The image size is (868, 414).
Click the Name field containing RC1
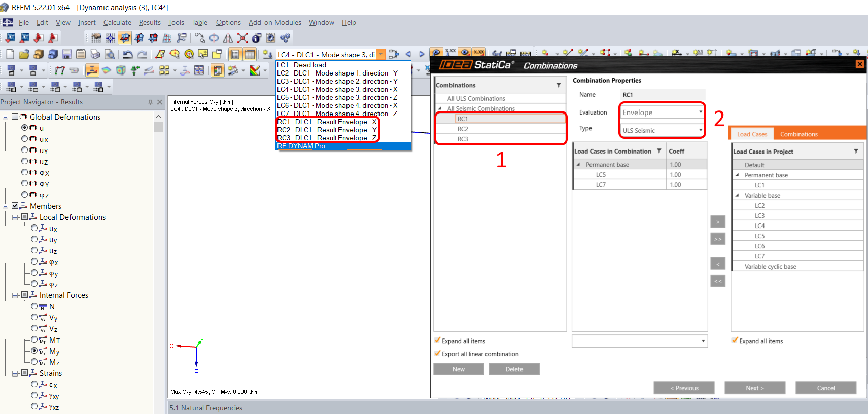tap(662, 95)
